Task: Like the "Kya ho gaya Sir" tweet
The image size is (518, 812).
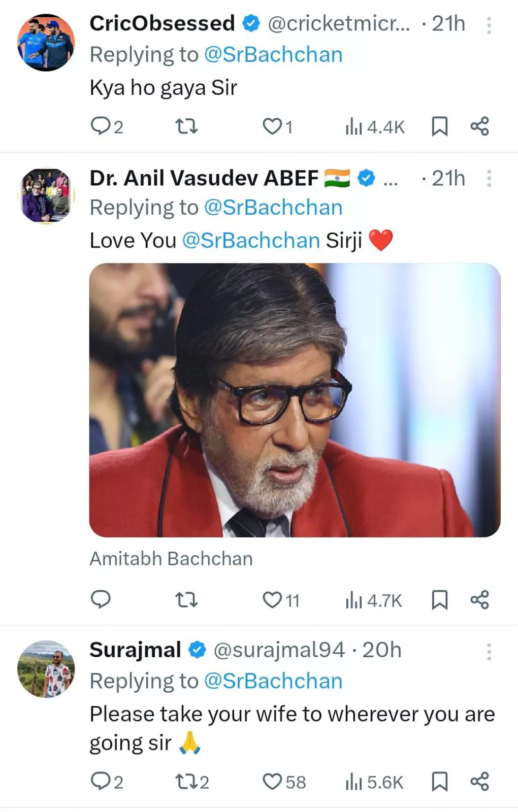Action: [x=272, y=126]
